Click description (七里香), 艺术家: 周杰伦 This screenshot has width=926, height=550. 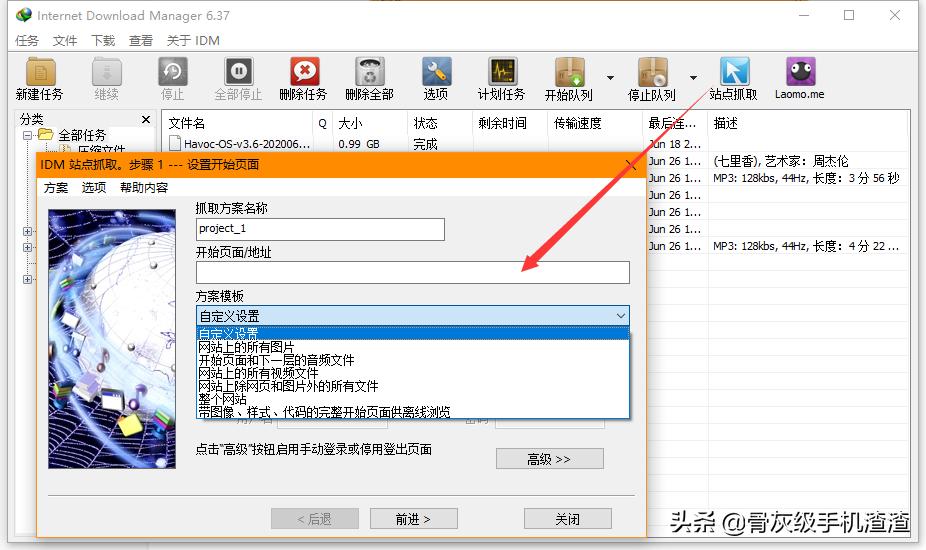point(781,161)
